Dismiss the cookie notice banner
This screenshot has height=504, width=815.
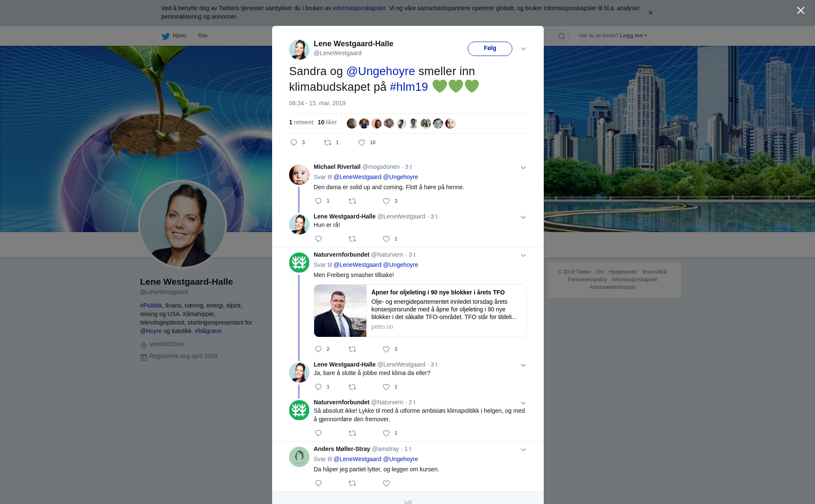pos(650,13)
